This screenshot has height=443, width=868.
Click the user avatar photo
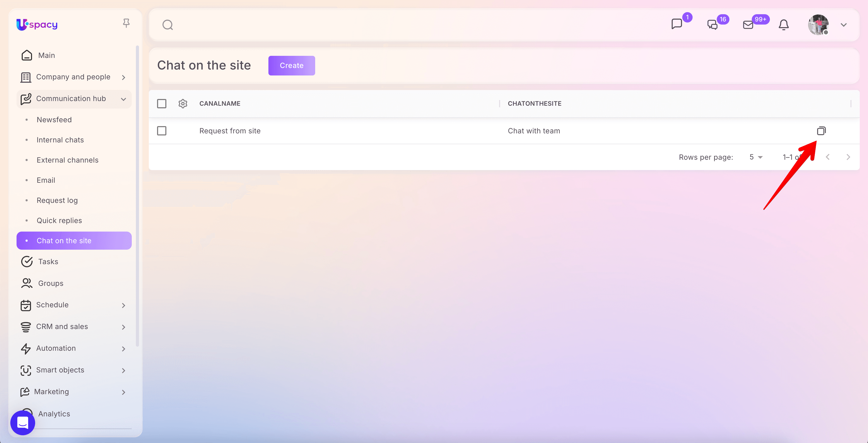tap(818, 25)
